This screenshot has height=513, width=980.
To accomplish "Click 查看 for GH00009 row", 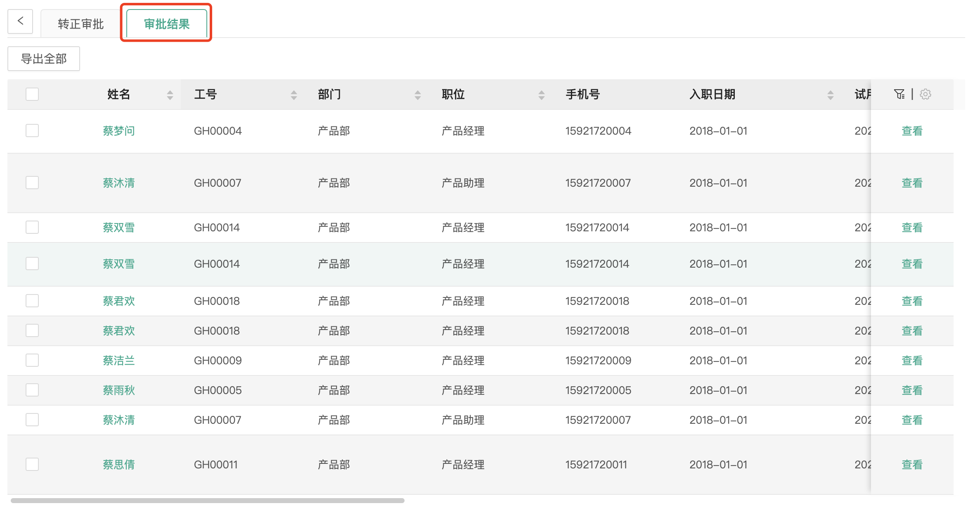I will 912,361.
